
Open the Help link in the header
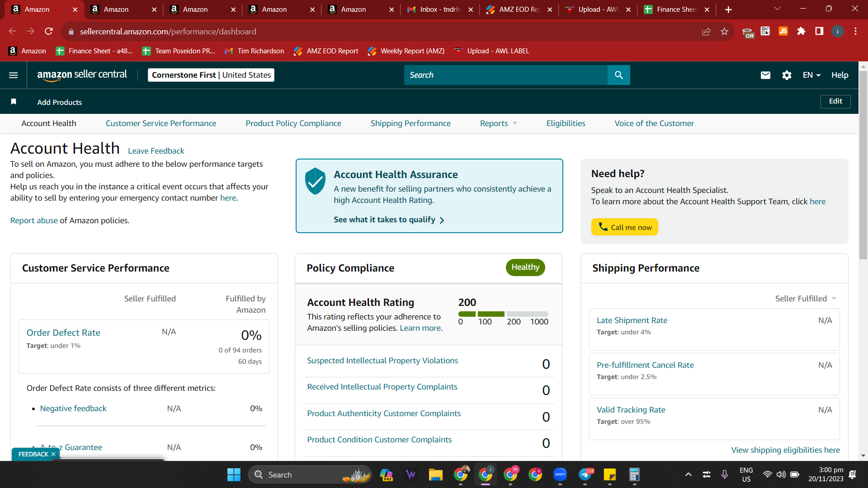[840, 75]
